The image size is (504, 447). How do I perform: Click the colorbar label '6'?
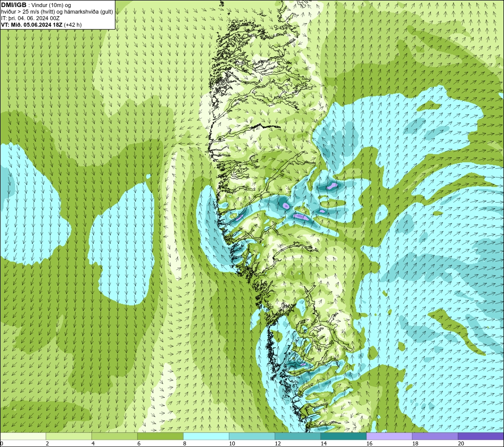[x=139, y=443]
